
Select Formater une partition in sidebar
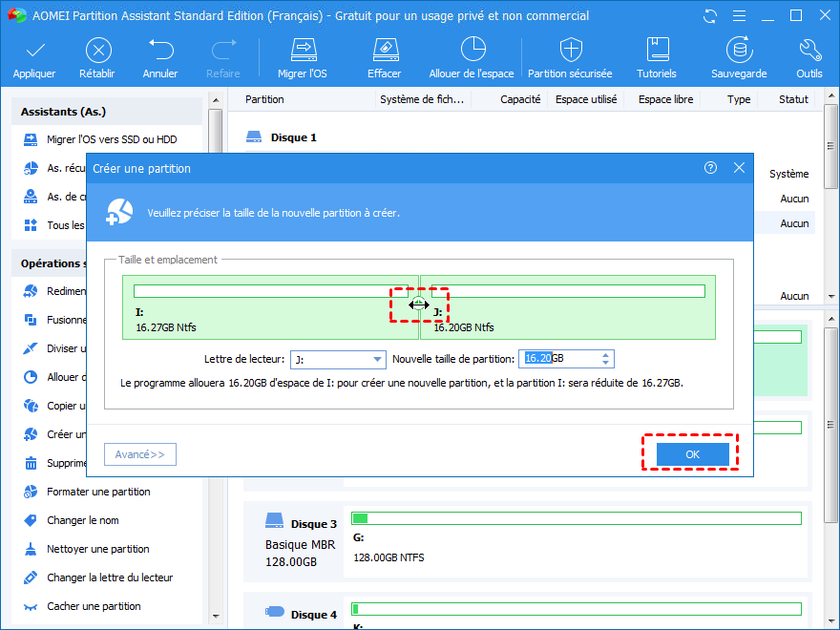[98, 492]
